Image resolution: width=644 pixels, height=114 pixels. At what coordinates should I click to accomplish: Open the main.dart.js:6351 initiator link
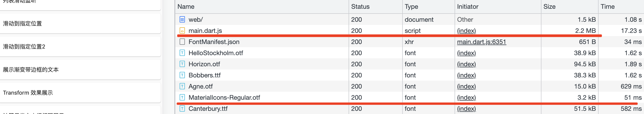tap(481, 42)
